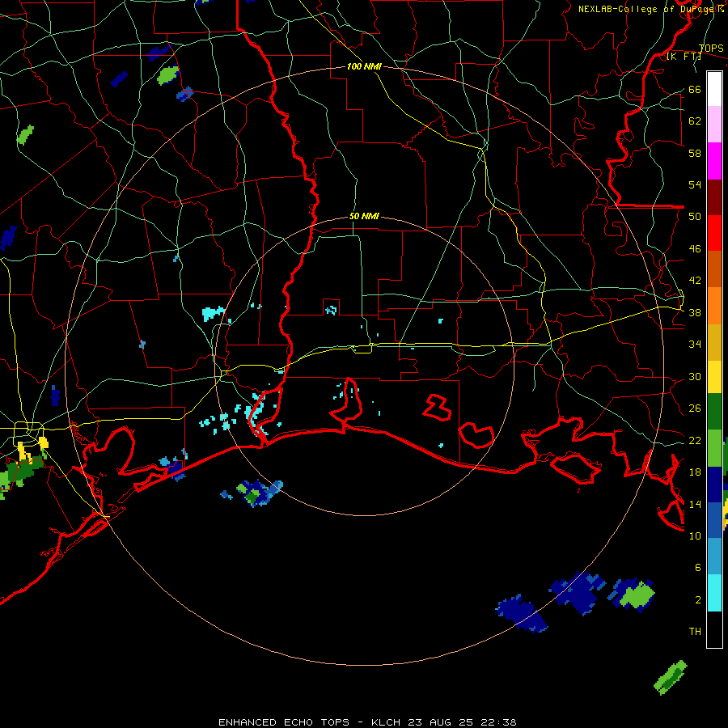Click the "18" legend label
Image resolution: width=728 pixels, height=728 pixels.
coord(695,472)
